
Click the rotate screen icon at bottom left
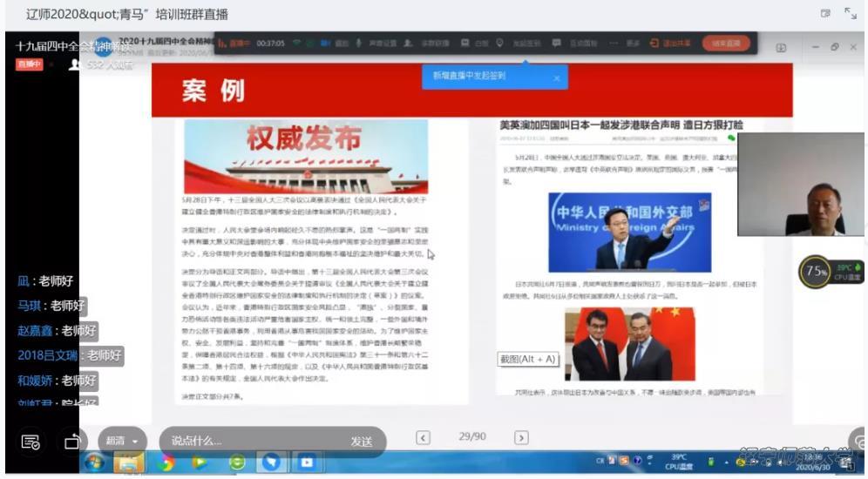(x=72, y=442)
